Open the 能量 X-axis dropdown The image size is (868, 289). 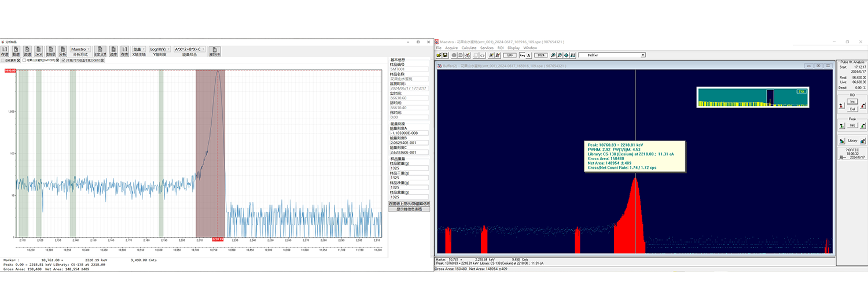click(x=139, y=49)
